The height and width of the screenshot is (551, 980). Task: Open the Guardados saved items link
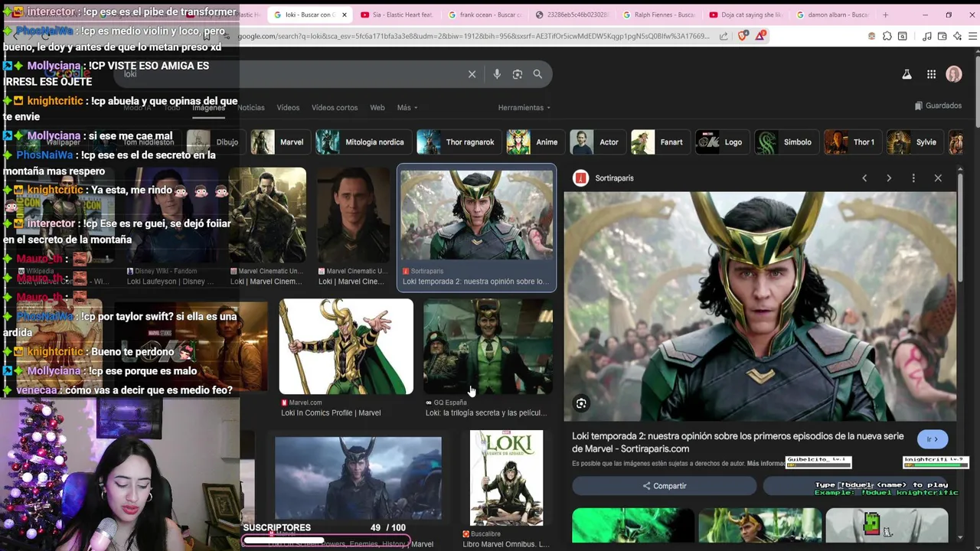click(x=938, y=106)
